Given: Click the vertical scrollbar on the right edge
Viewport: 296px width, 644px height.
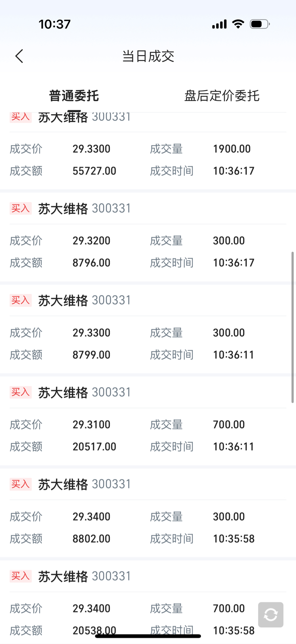Looking at the screenshot, I should (293, 327).
